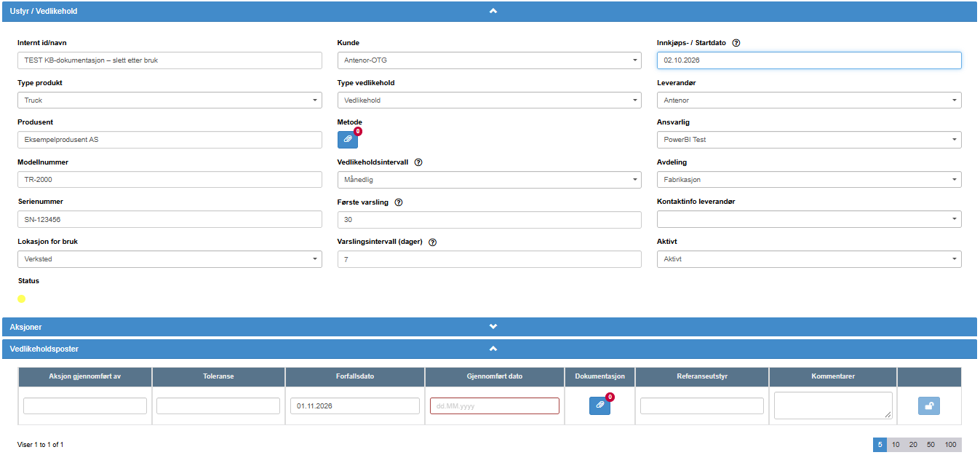Show 50 rows per page
Image resolution: width=980 pixels, height=455 pixels.
point(931,445)
